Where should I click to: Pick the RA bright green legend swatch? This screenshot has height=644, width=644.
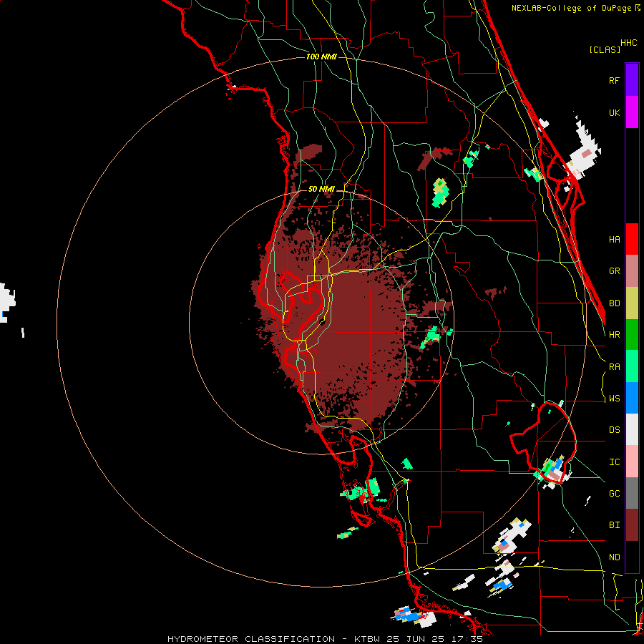pyautogui.click(x=632, y=366)
